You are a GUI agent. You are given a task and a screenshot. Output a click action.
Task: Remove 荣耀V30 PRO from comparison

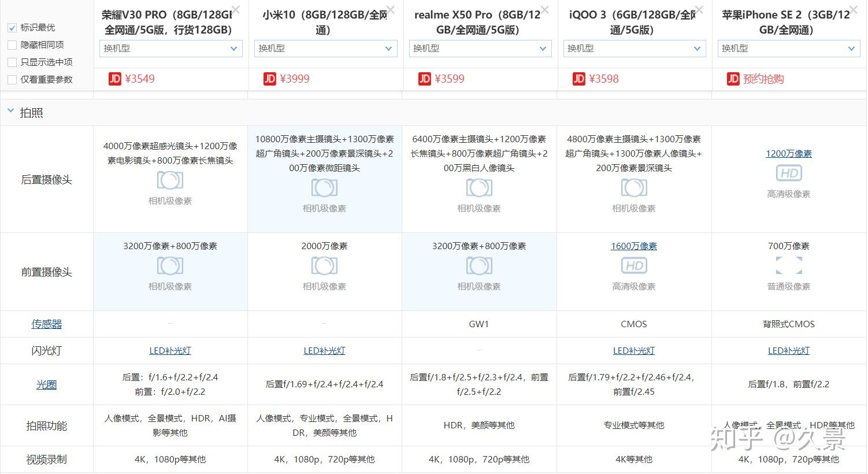click(236, 10)
